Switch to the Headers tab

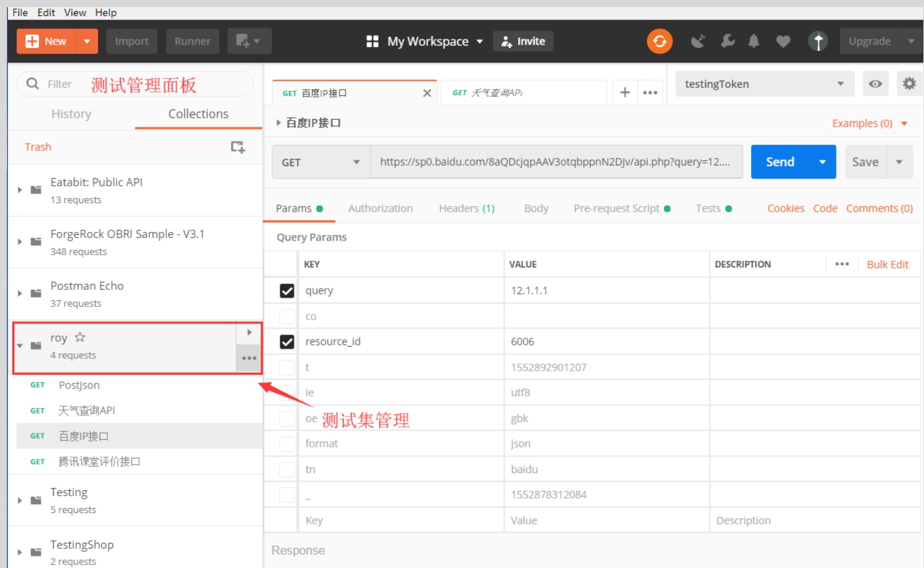[x=467, y=208]
